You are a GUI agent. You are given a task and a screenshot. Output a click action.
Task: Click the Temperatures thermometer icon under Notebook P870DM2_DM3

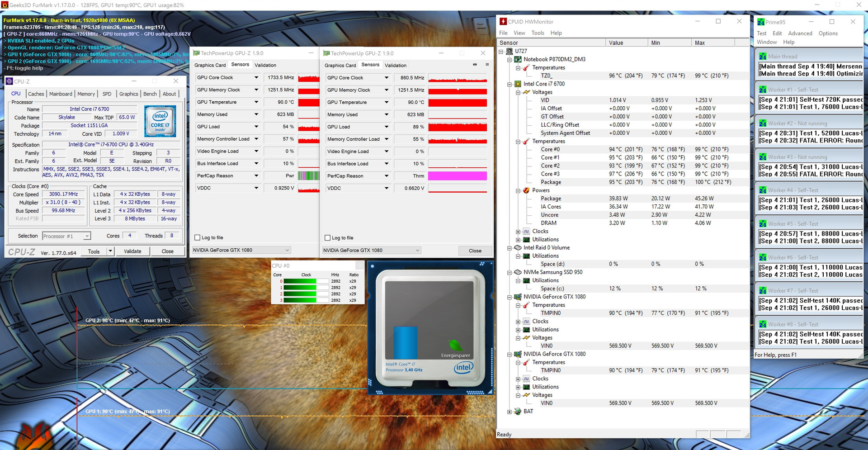(526, 68)
